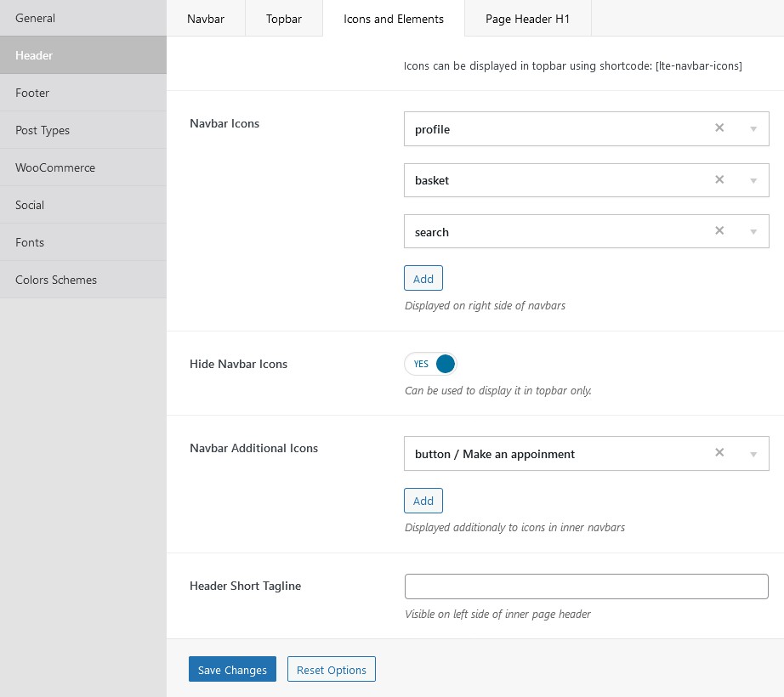The image size is (784, 697).
Task: Expand the search row dropdown arrow
Action: [753, 231]
